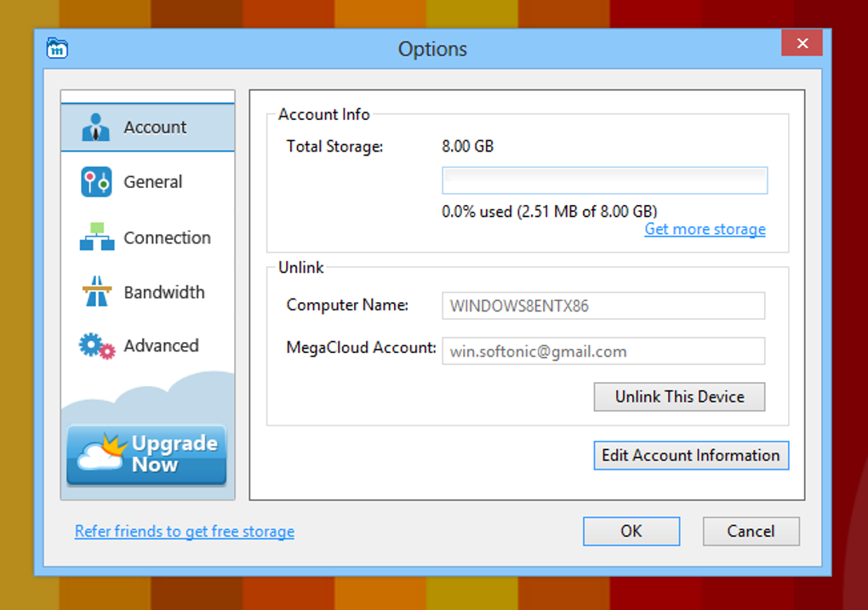Confirm with the OK button
Viewport: 868px width, 610px height.
click(631, 532)
